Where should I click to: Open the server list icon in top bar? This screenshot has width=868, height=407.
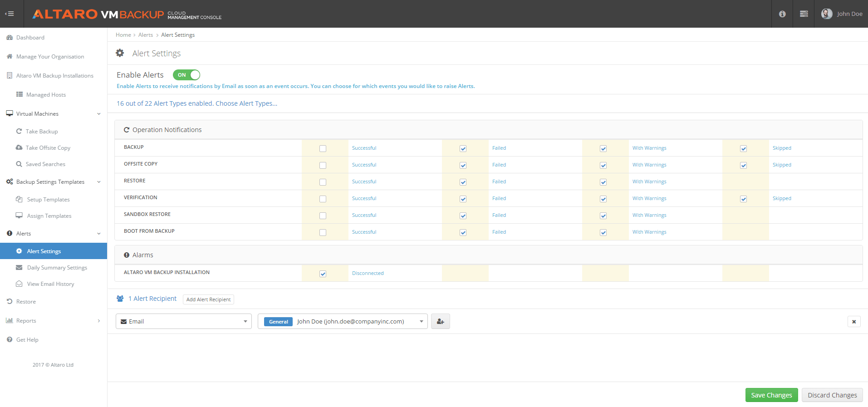click(804, 14)
